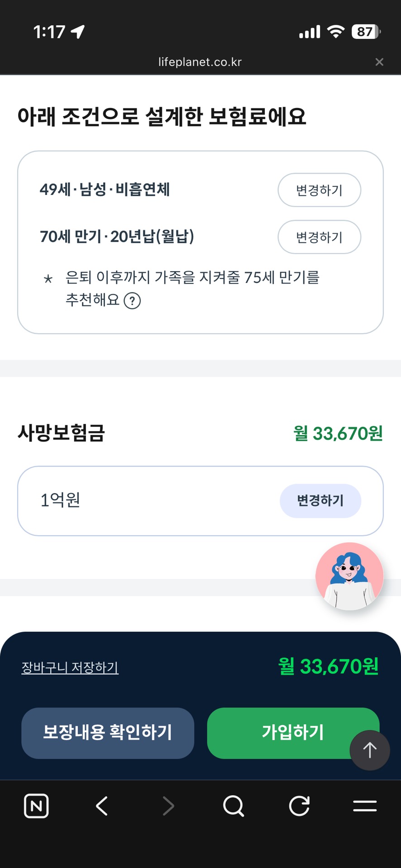The height and width of the screenshot is (868, 401).
Task: Close the in-app browser with the X
Action: [x=379, y=62]
